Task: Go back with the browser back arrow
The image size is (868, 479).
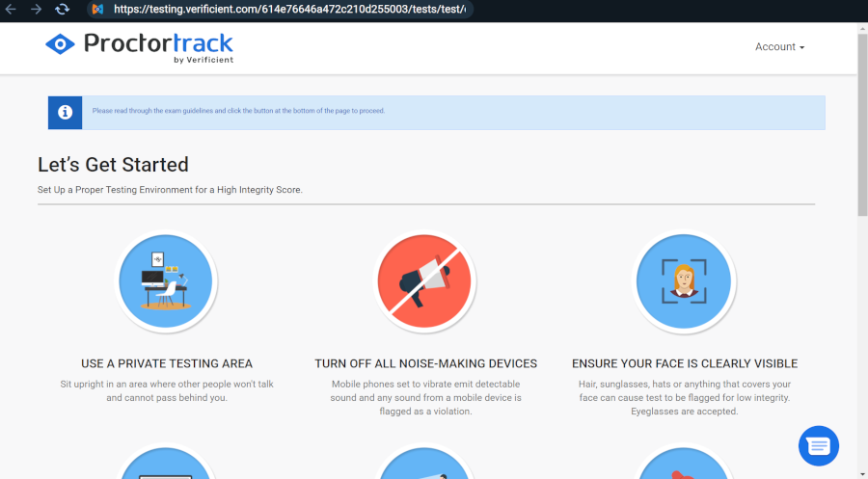Action: coord(11,9)
